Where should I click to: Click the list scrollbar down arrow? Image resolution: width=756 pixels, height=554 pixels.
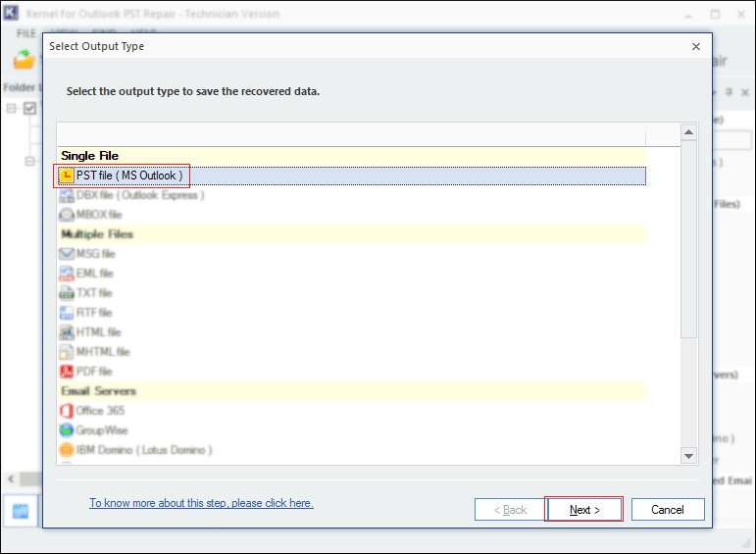[x=688, y=456]
